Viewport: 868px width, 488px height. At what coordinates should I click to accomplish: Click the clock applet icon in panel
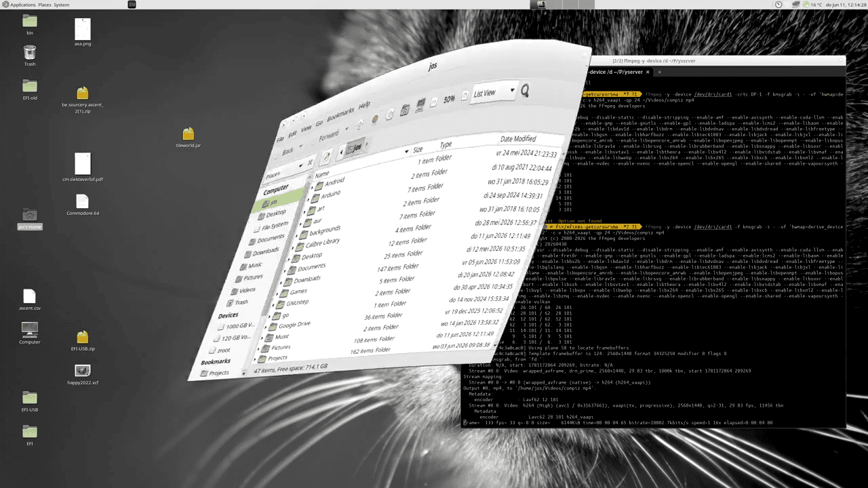click(x=778, y=5)
